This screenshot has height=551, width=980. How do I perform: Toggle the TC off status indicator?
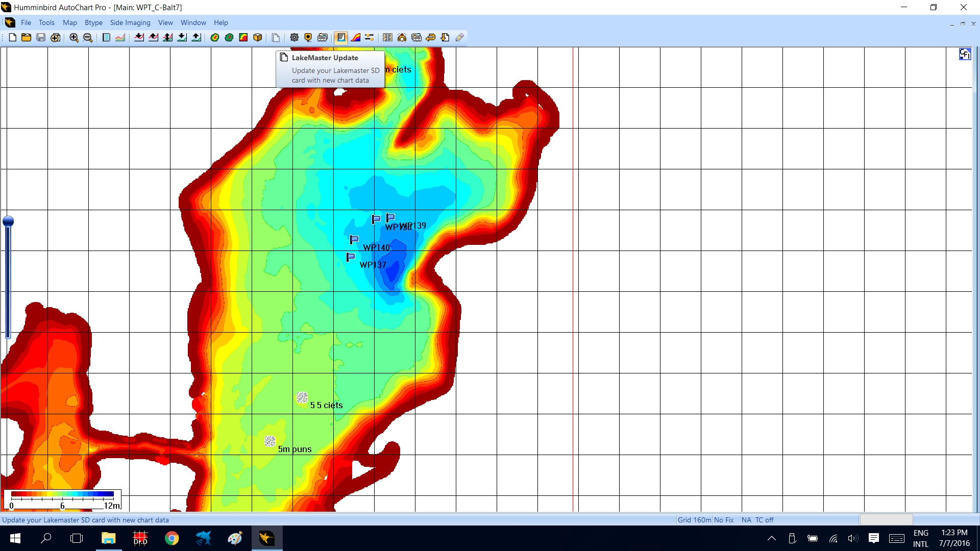click(x=764, y=520)
